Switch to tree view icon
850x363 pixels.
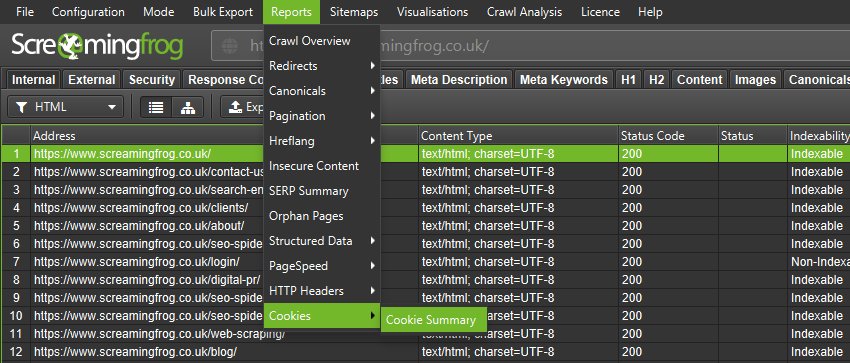[x=188, y=107]
